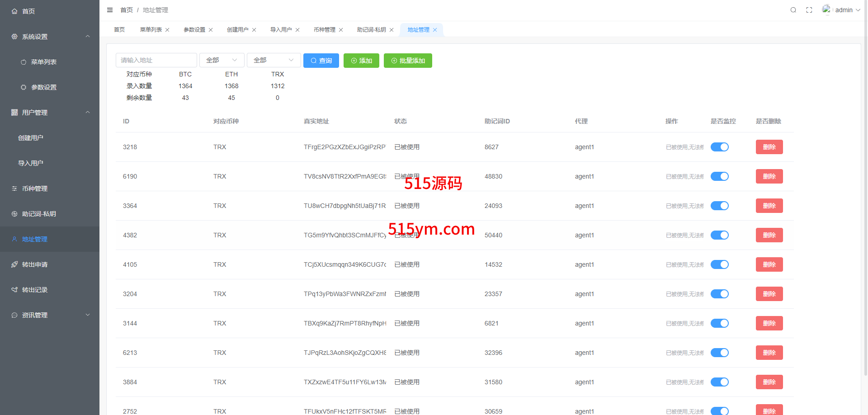The height and width of the screenshot is (415, 868).
Task: Switch to the 参数设置 tab
Action: (x=194, y=30)
